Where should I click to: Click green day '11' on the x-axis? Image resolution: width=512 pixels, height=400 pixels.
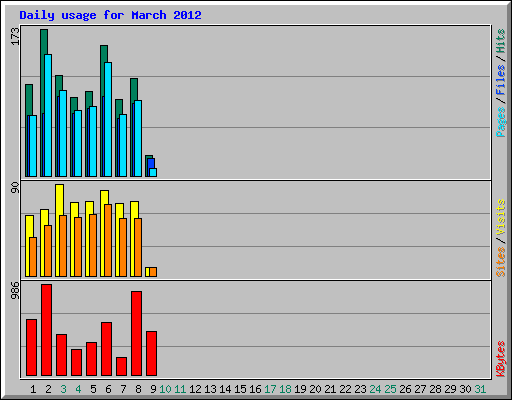click(180, 389)
